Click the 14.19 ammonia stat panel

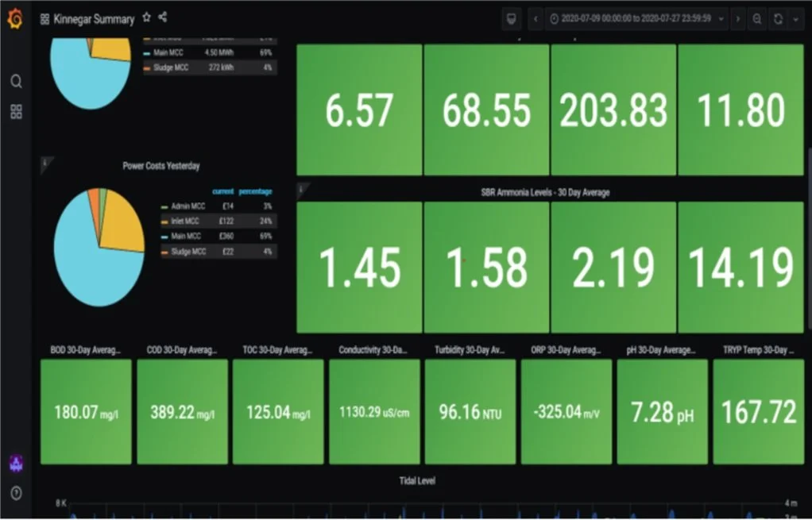pos(740,267)
